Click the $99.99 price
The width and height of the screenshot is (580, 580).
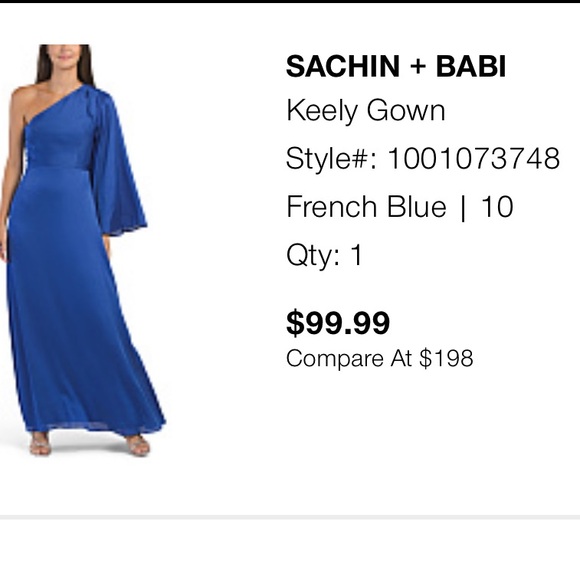click(338, 323)
